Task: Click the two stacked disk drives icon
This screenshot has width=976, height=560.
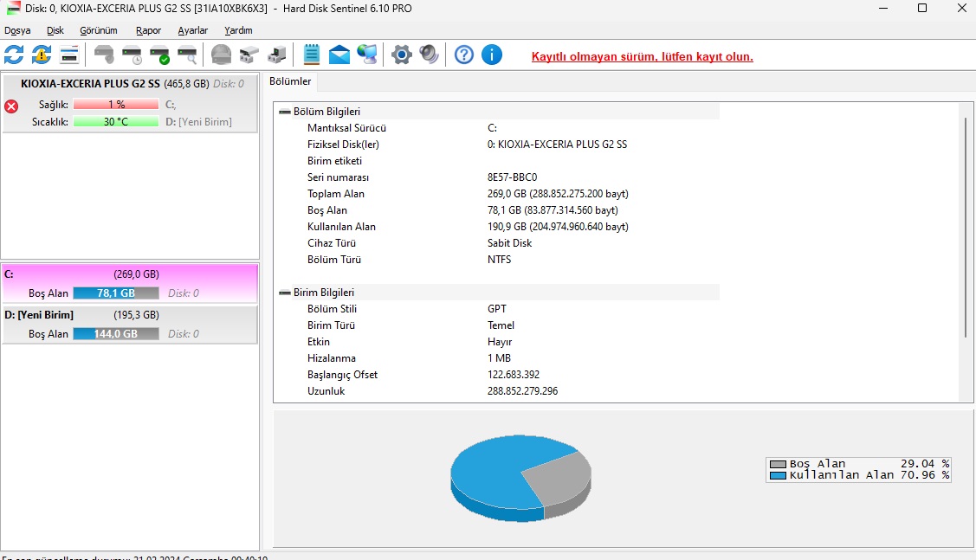Action: (249, 55)
